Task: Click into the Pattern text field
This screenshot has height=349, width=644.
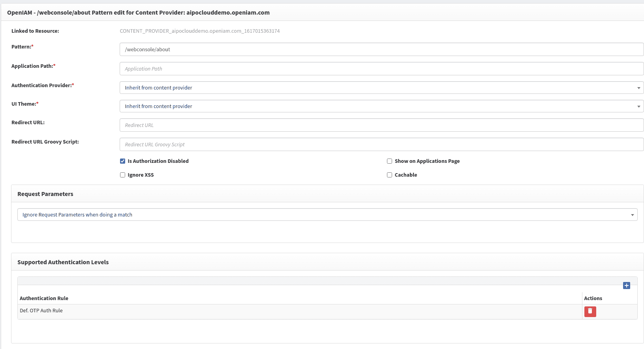Action: [381, 50]
